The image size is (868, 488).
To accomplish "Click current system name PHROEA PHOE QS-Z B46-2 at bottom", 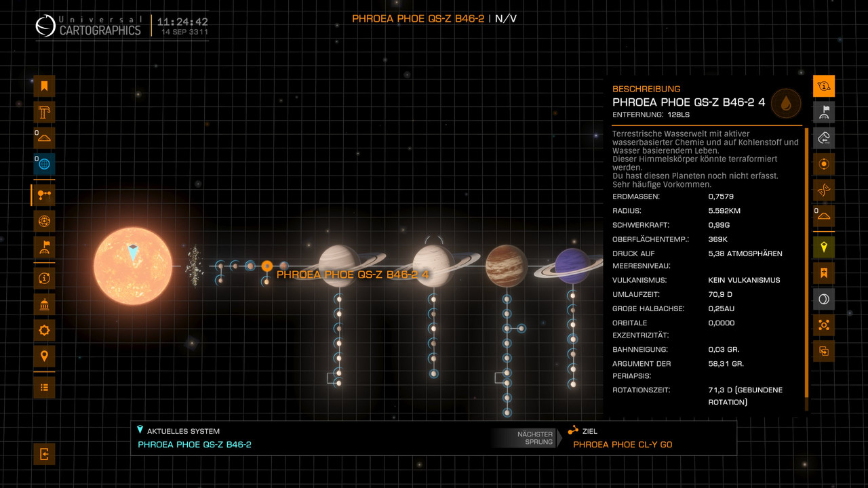I will point(195,445).
